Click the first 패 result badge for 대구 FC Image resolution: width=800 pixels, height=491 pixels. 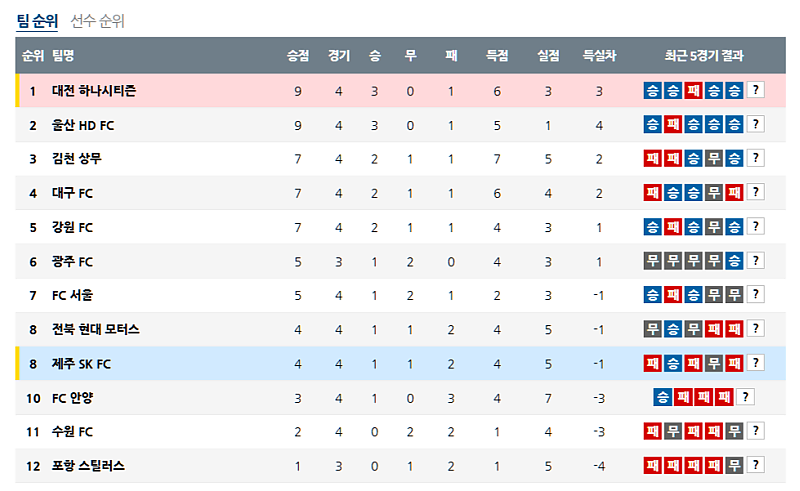pyautogui.click(x=653, y=192)
